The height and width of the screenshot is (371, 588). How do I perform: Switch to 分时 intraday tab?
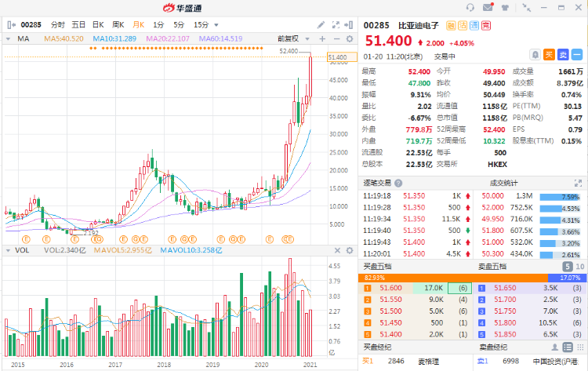click(x=58, y=25)
